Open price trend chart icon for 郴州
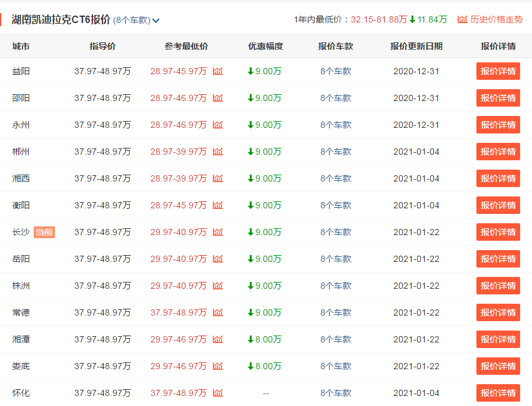The image size is (532, 406). click(218, 152)
